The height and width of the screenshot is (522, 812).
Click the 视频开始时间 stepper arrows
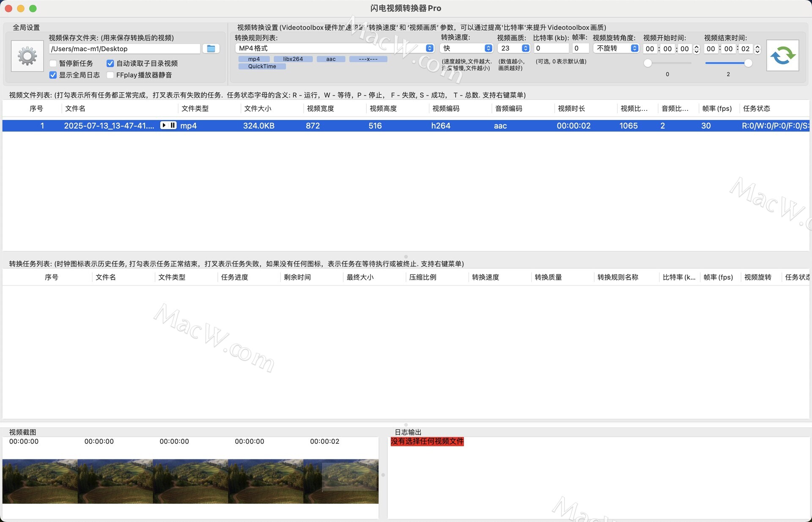[x=697, y=49]
